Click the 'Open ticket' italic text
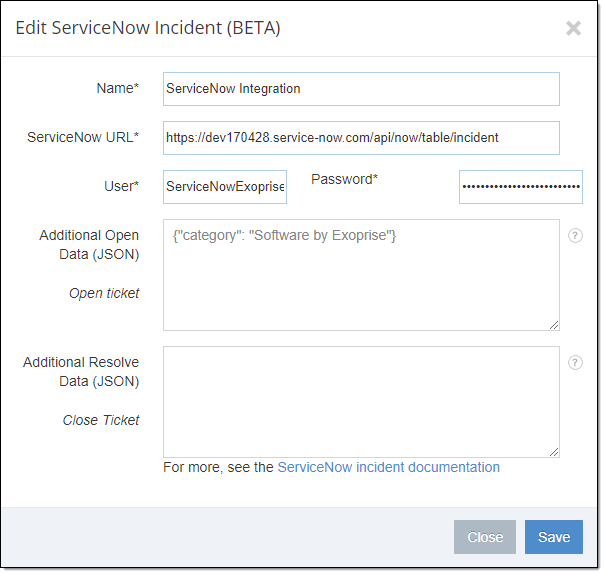Viewport: 604px width, 574px height. click(104, 294)
